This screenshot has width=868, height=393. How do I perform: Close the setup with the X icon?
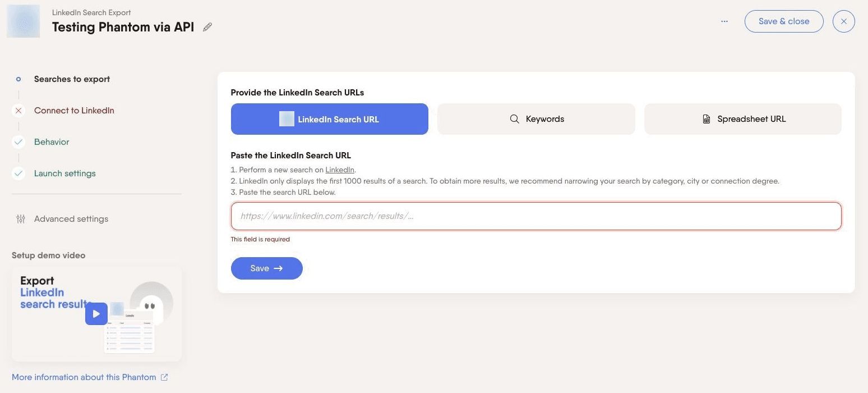point(844,21)
